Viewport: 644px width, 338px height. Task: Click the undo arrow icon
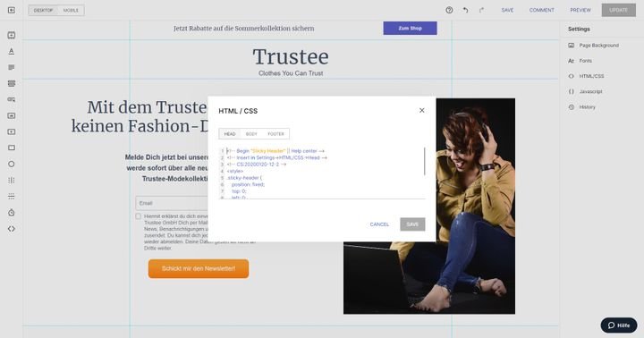tap(465, 10)
